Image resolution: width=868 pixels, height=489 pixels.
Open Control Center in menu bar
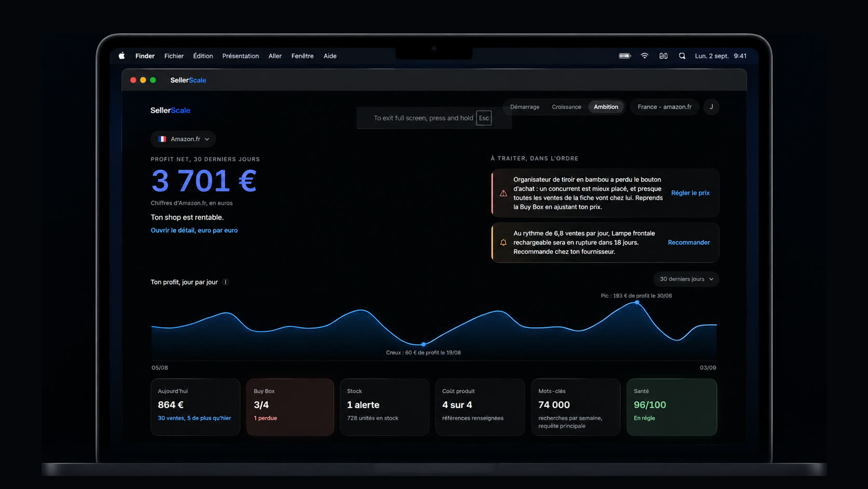point(663,56)
